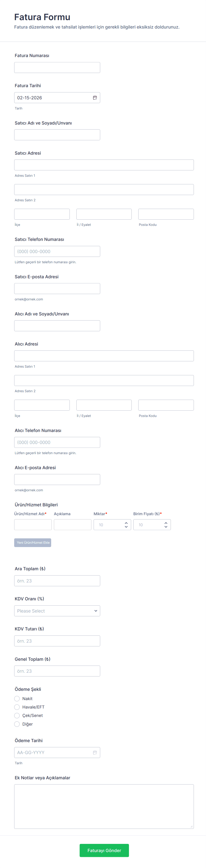
Task: Select the Çek/Senet radio button
Action: click(x=17, y=715)
